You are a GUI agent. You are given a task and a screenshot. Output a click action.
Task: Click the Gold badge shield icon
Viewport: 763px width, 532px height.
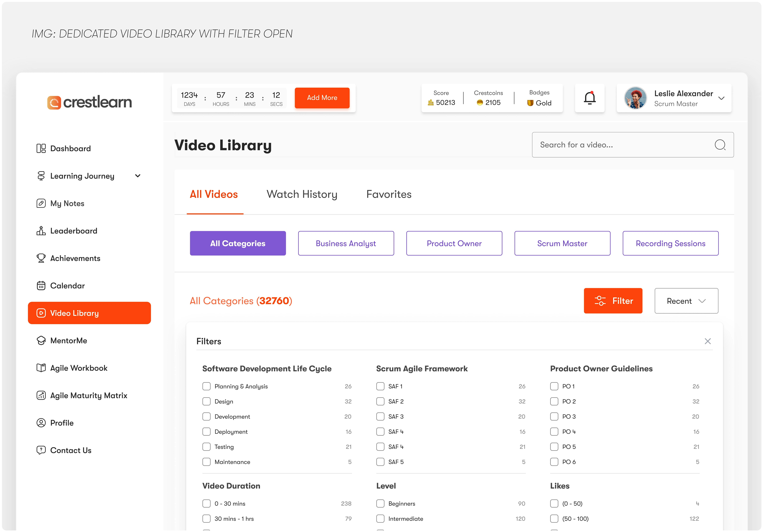[530, 103]
